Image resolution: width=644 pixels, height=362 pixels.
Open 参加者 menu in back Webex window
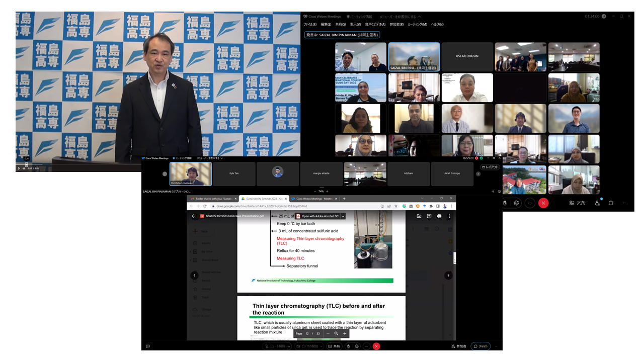coord(396,24)
